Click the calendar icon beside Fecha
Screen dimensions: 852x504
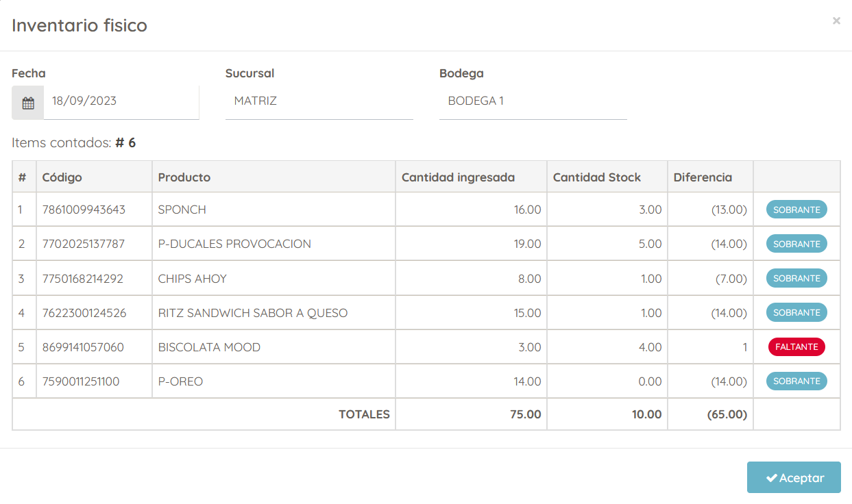pos(28,103)
